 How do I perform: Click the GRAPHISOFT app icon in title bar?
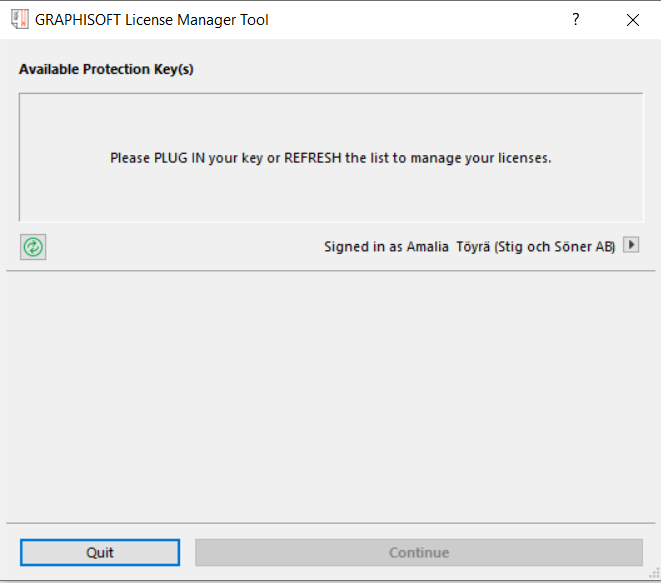point(19,19)
